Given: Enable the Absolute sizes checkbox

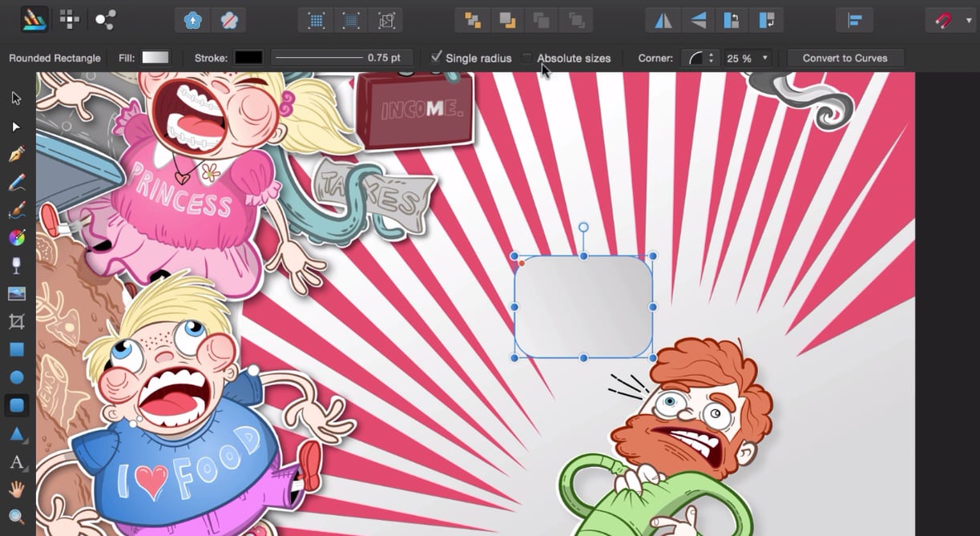Looking at the screenshot, I should click(x=526, y=58).
